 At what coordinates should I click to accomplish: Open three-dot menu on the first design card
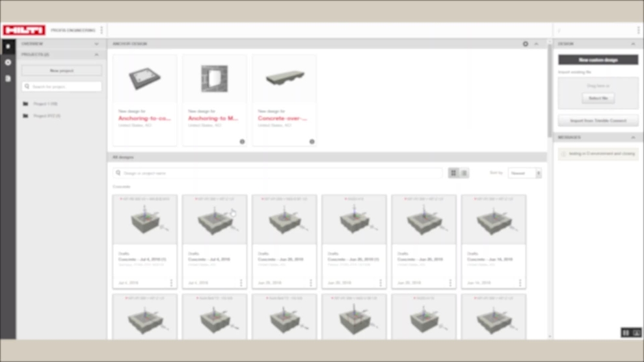tap(172, 283)
